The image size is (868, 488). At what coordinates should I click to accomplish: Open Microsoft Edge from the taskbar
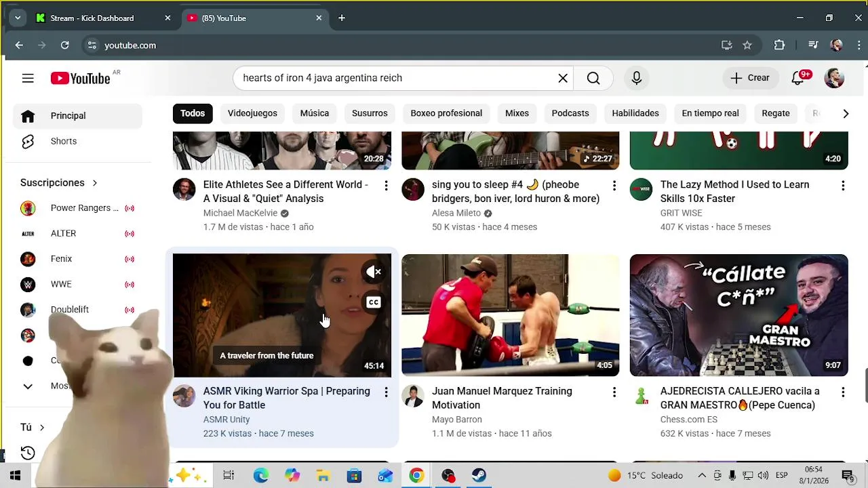click(x=261, y=476)
